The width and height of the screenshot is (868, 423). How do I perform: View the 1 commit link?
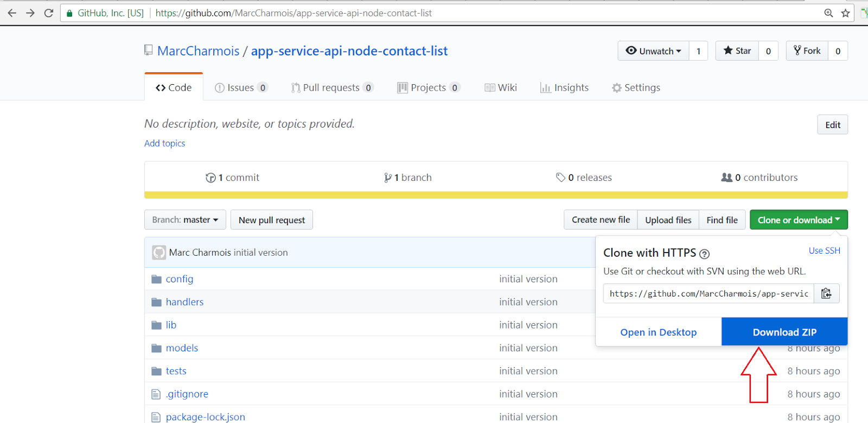click(x=232, y=178)
